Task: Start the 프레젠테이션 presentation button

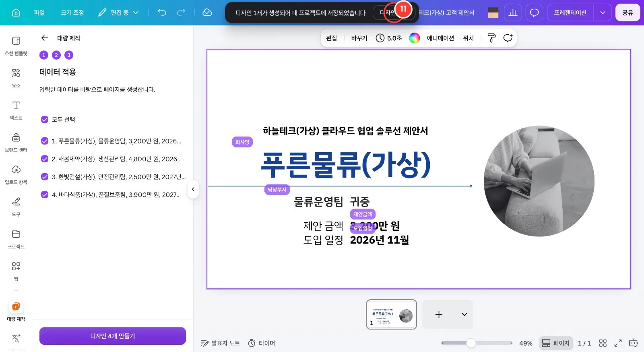Action: point(570,12)
